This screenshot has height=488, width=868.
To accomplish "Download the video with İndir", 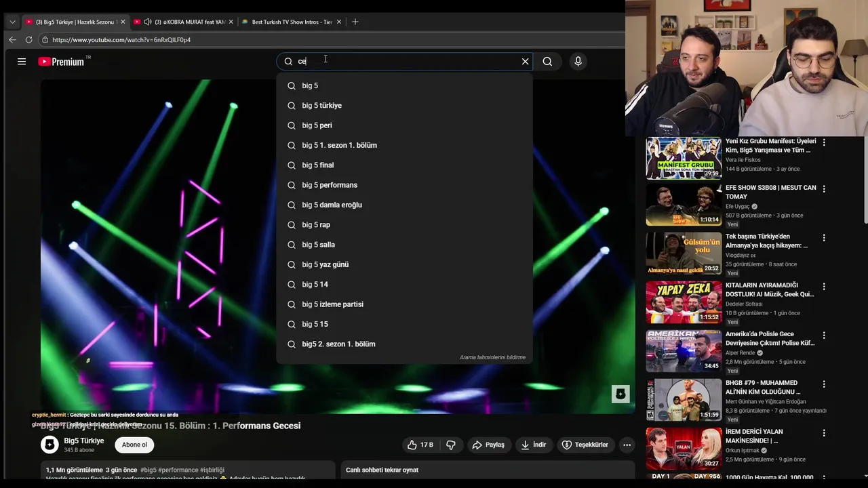I will click(533, 445).
